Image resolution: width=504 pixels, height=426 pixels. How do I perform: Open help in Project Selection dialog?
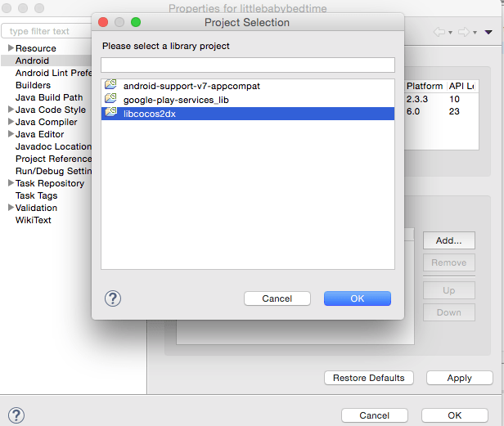(114, 298)
